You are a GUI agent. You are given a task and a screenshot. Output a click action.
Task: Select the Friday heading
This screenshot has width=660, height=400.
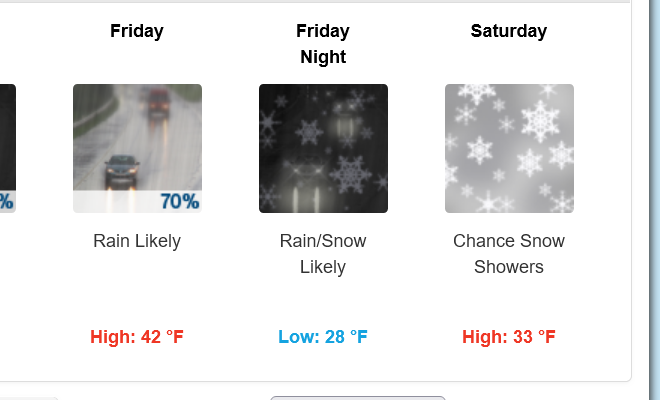coord(137,31)
